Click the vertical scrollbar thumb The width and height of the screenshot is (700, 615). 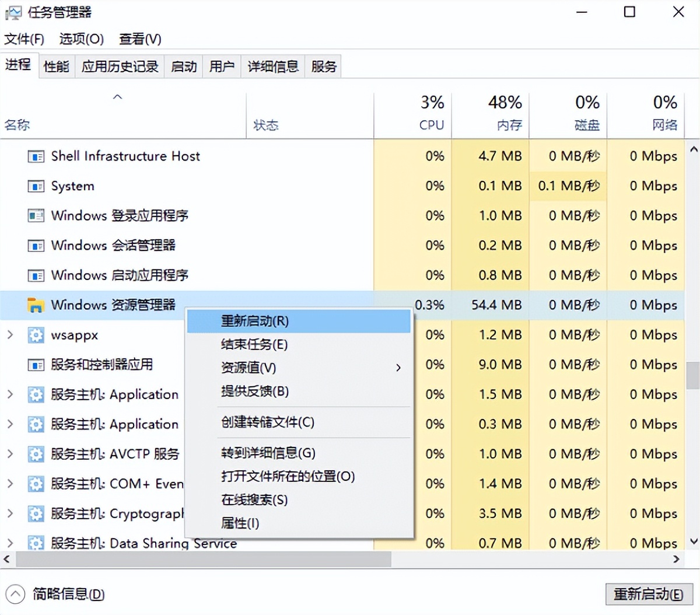point(692,375)
